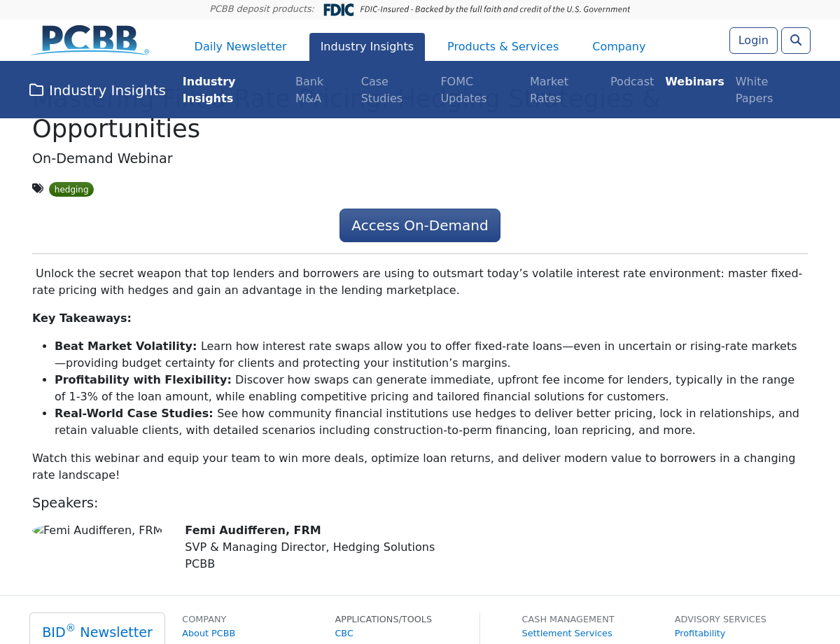Open the CBC footer link
The width and height of the screenshot is (840, 644).
click(344, 633)
